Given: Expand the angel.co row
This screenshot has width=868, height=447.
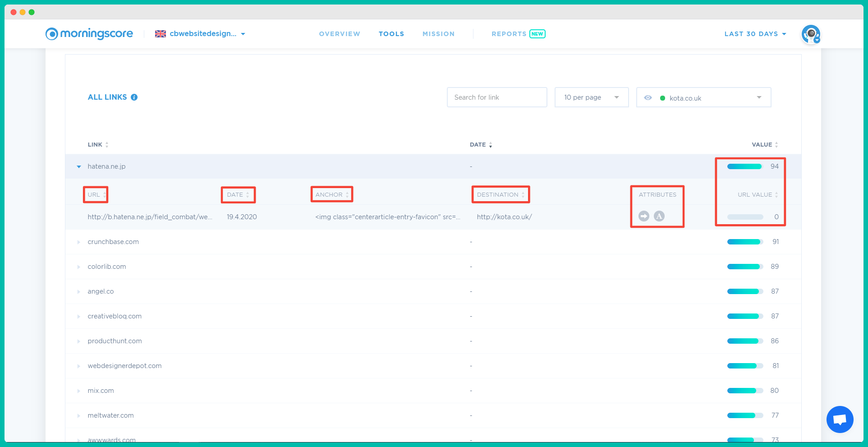Looking at the screenshot, I should [79, 292].
